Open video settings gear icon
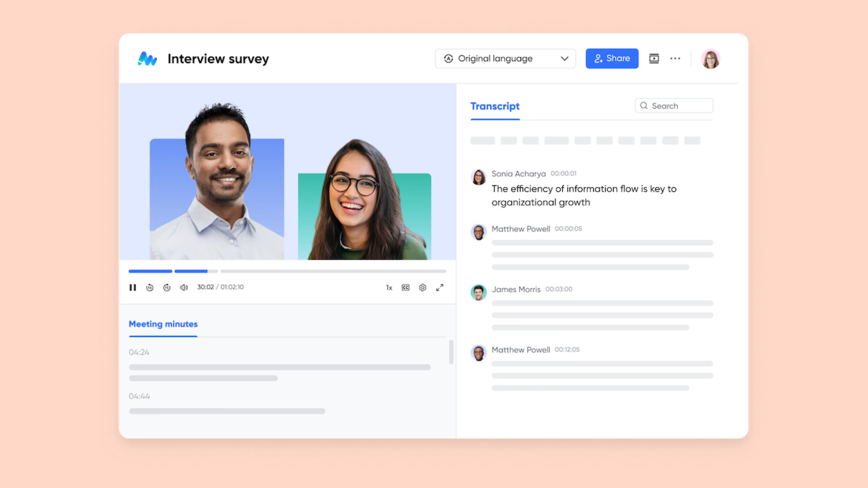This screenshot has width=868, height=488. 422,287
